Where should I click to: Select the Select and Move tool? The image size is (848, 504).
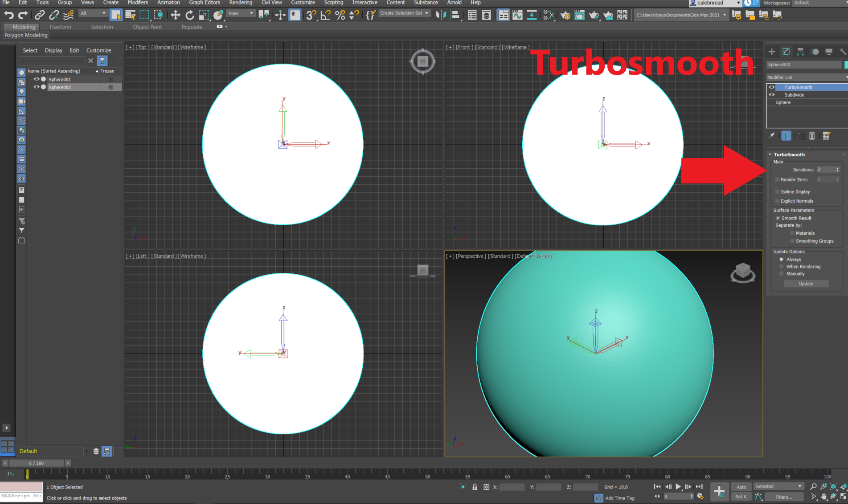pyautogui.click(x=175, y=15)
